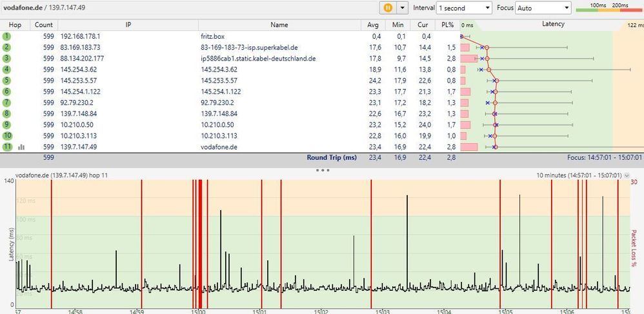Select IP 145.253.5.57 in IP column
644x314 pixels.
79,81
